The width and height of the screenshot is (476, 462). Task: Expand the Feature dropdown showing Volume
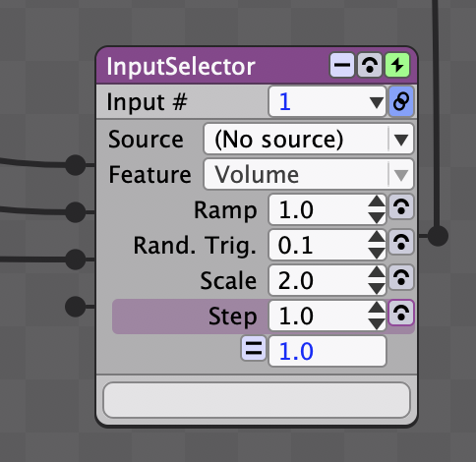(309, 174)
